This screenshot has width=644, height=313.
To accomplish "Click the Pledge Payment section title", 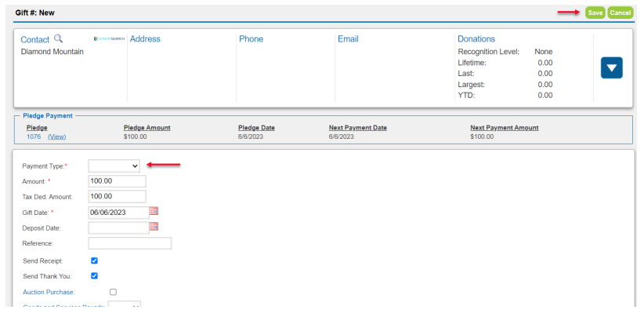I will 48,116.
